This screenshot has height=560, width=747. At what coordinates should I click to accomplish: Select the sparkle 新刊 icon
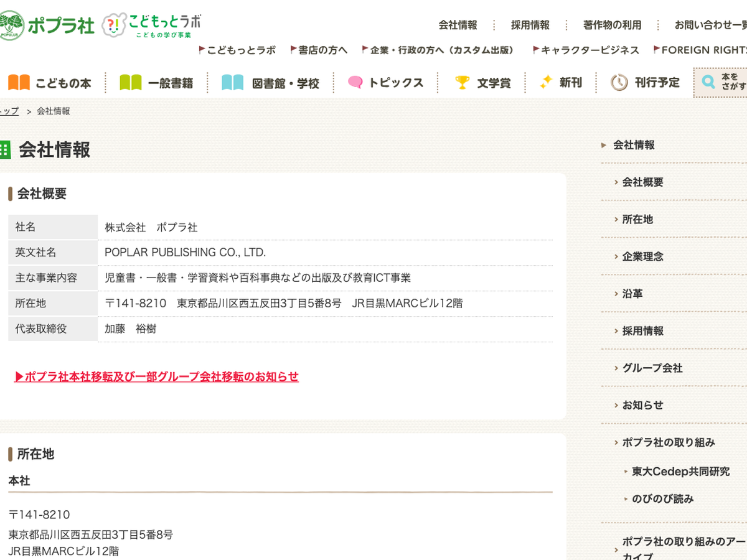click(x=546, y=82)
